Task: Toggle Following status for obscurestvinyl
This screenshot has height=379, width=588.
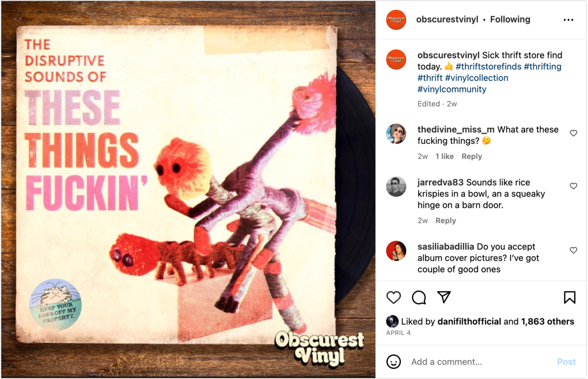Action: tap(510, 19)
